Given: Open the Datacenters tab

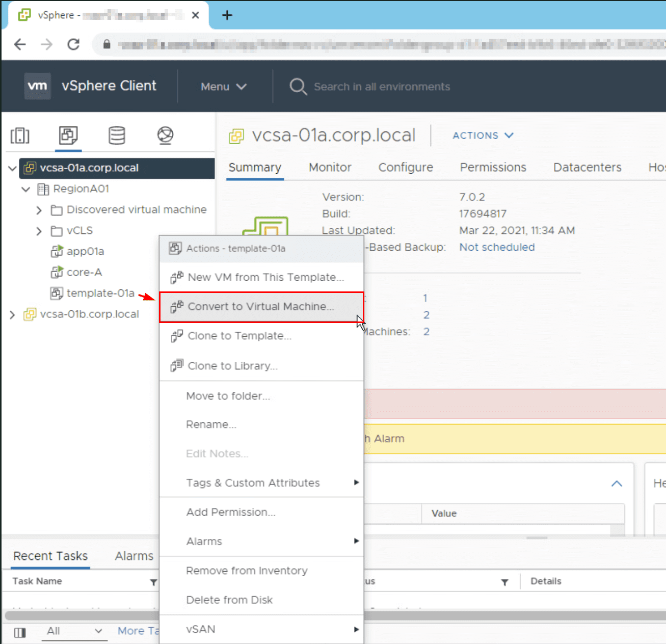Looking at the screenshot, I should pyautogui.click(x=588, y=168).
